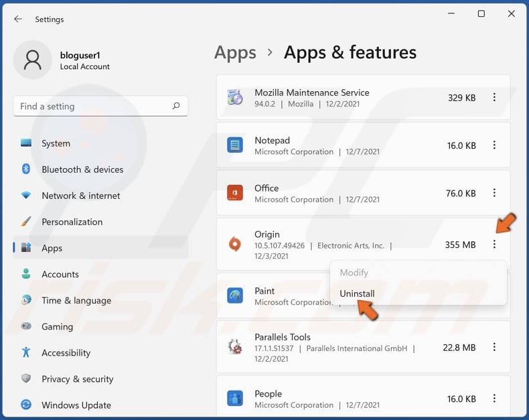Click the bloguser1 account name
Image resolution: width=529 pixels, height=420 pixels.
(x=80, y=55)
